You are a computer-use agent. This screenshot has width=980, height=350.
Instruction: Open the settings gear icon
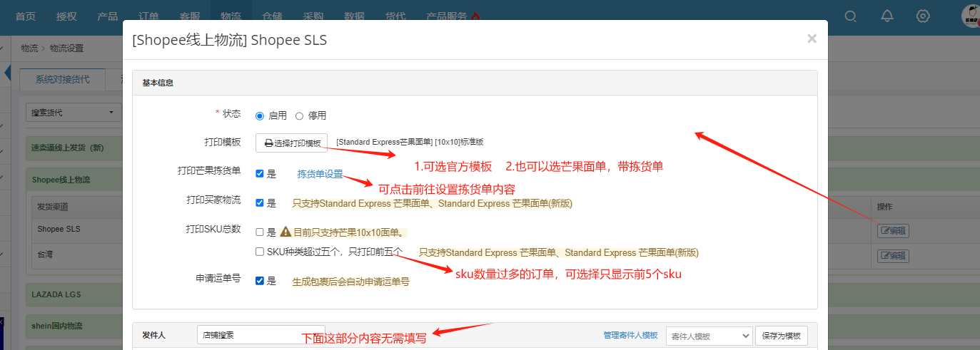[x=923, y=16]
